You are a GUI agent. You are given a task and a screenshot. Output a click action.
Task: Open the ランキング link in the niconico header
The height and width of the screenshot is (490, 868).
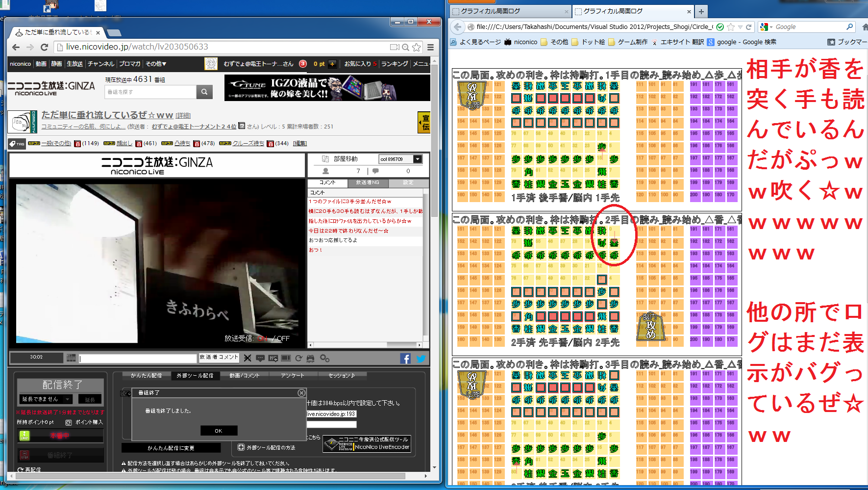[x=395, y=64]
